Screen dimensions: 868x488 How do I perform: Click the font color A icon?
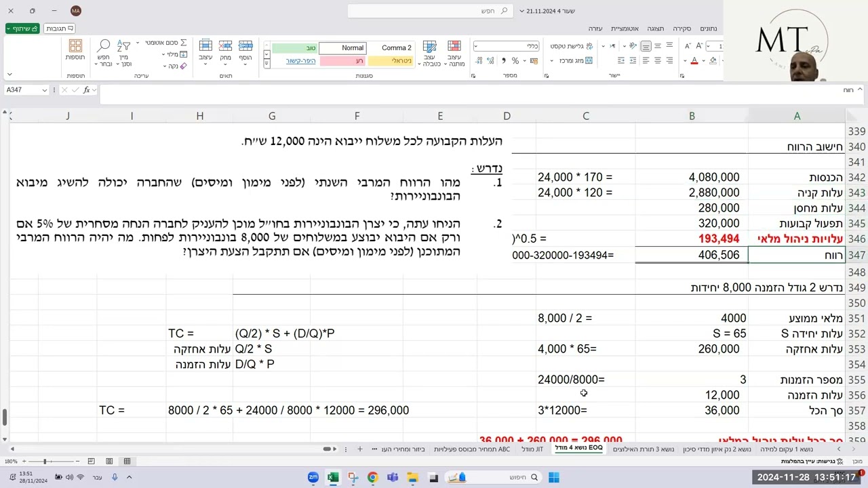[694, 61]
